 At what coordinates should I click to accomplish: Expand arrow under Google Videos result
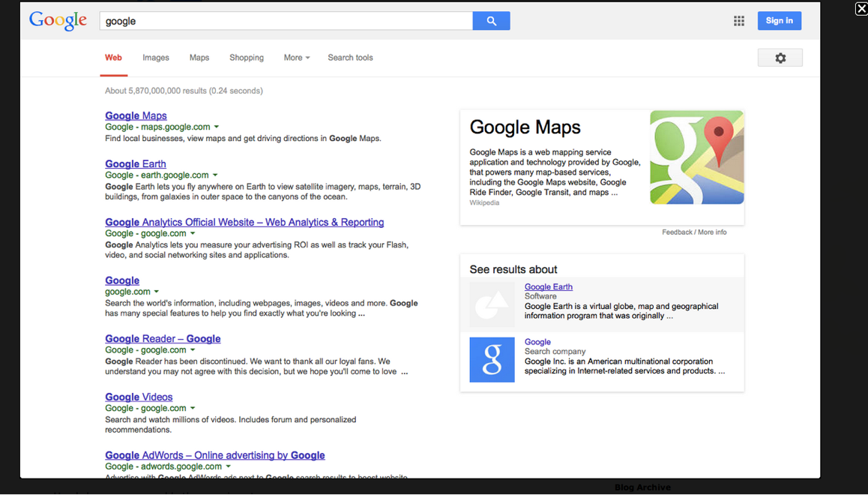[x=193, y=408]
